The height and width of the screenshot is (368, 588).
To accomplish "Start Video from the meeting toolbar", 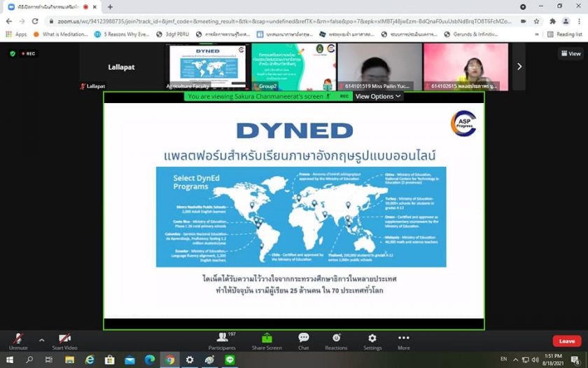I will pyautogui.click(x=64, y=339).
